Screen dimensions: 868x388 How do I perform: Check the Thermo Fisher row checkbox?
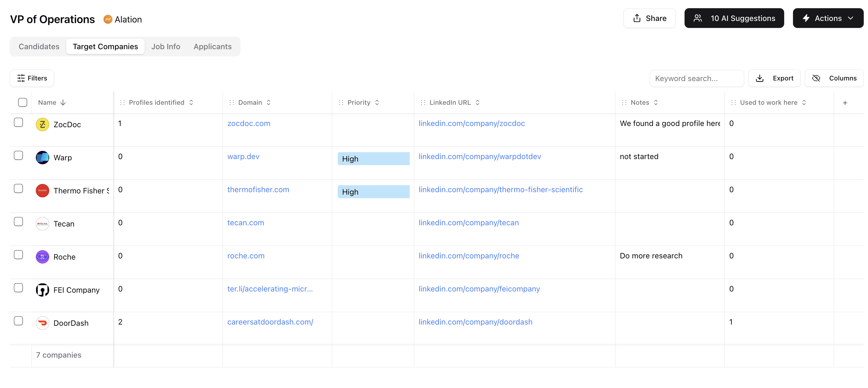19,188
